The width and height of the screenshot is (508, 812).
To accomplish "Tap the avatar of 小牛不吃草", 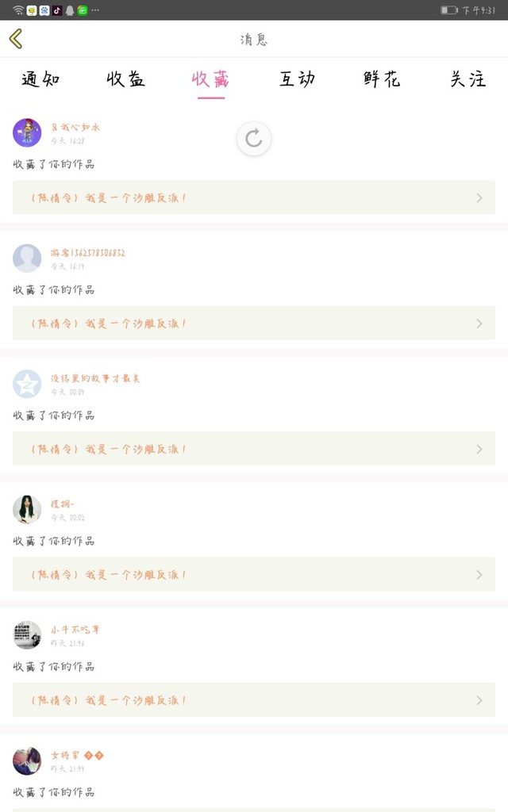I will 27,635.
